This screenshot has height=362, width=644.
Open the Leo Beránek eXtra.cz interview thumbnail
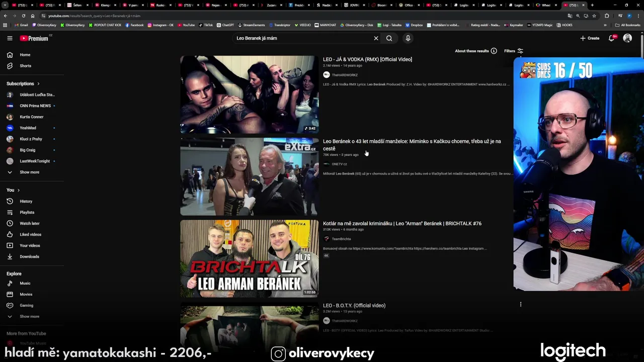[250, 176]
